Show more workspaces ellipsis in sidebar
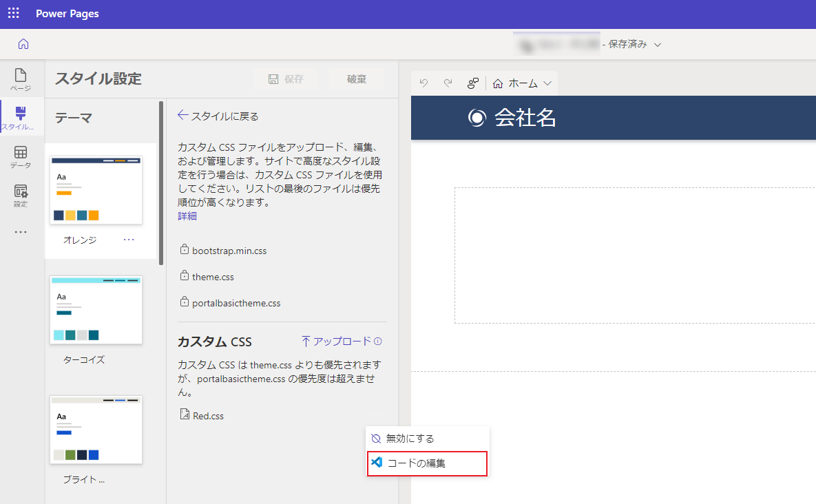 (21, 232)
